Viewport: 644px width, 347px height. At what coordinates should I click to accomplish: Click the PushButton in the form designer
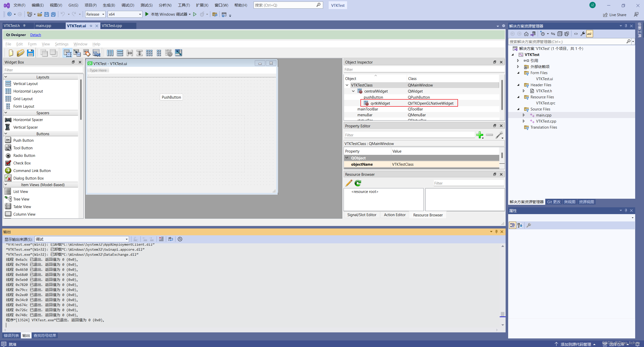171,97
